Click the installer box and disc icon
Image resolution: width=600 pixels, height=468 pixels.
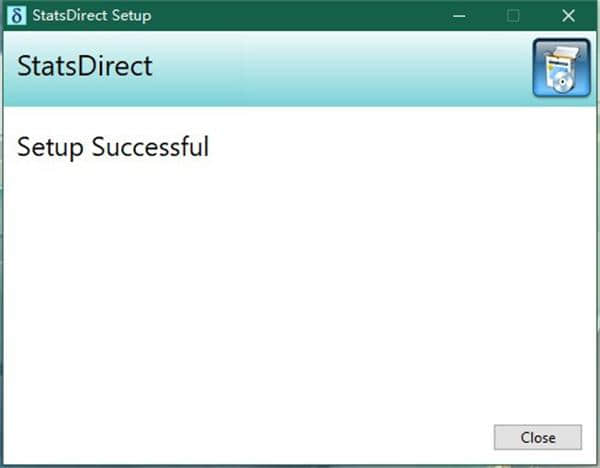coord(561,68)
